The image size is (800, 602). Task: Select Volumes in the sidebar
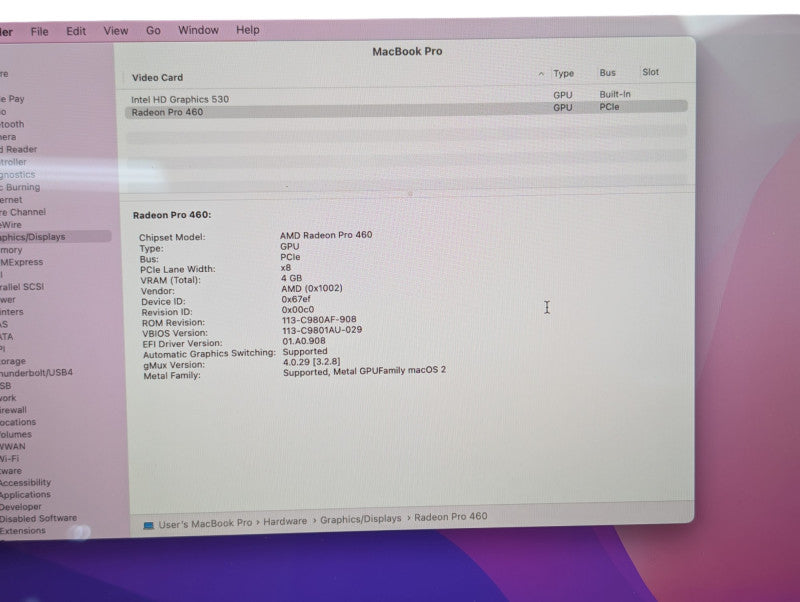pyautogui.click(x=16, y=434)
